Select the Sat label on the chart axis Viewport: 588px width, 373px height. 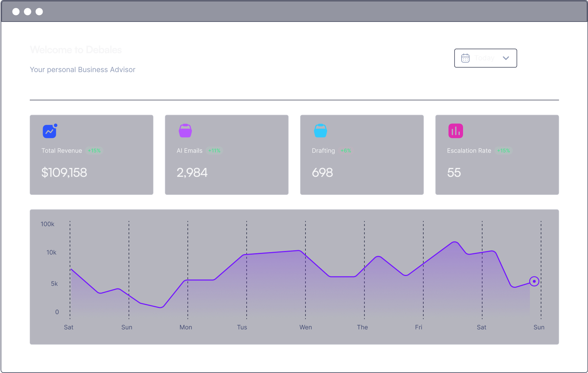click(68, 327)
